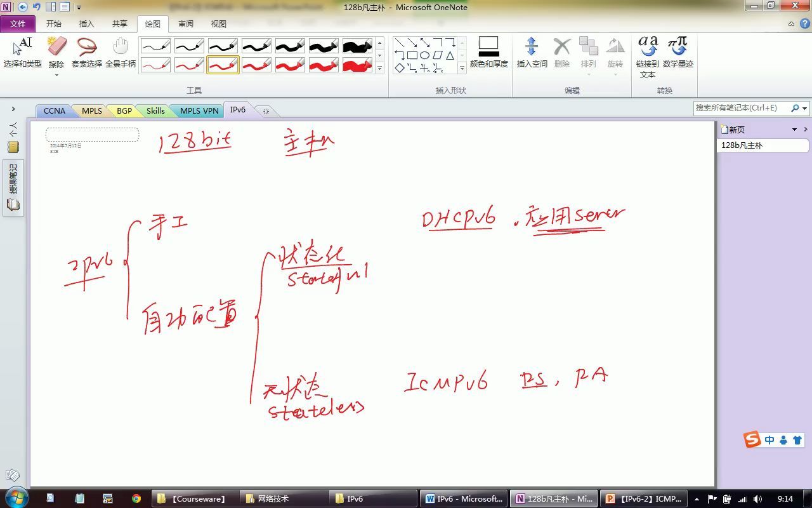Activate the Lasso Select (套索选择) tool
812x508 pixels.
coord(86,53)
